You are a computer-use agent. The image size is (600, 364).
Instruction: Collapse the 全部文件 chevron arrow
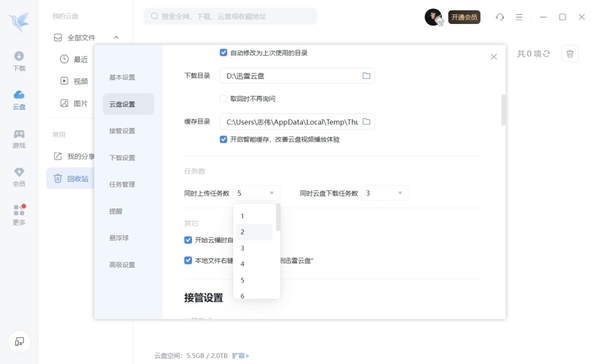(116, 38)
